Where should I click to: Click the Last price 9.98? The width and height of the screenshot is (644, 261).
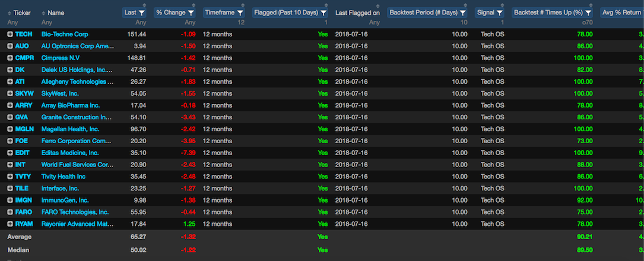point(141,200)
